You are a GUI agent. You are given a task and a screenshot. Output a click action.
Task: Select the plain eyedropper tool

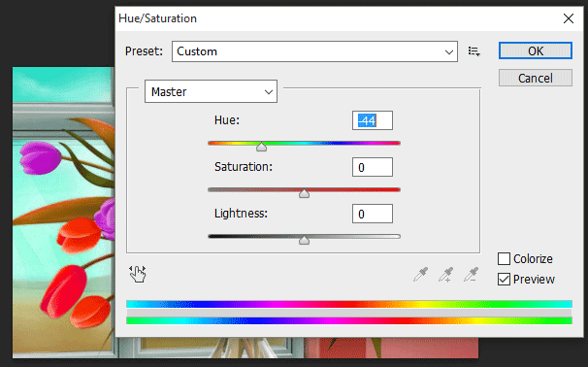pyautogui.click(x=420, y=275)
